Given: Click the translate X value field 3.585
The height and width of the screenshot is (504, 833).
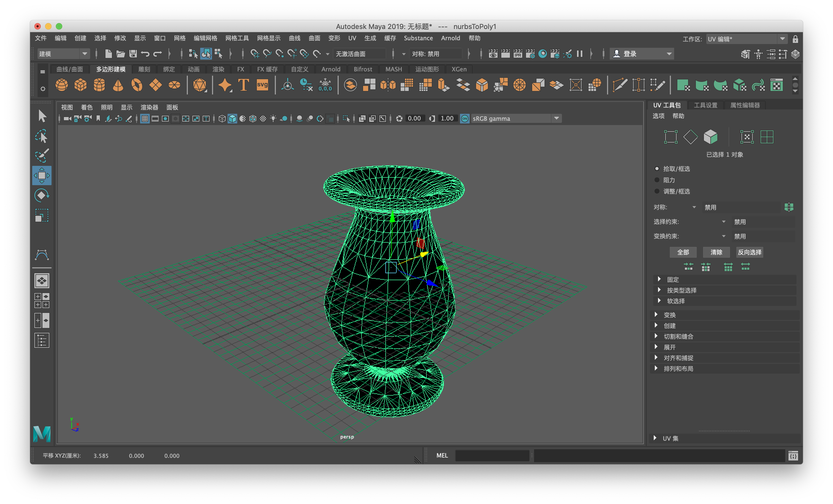Looking at the screenshot, I should [x=101, y=456].
